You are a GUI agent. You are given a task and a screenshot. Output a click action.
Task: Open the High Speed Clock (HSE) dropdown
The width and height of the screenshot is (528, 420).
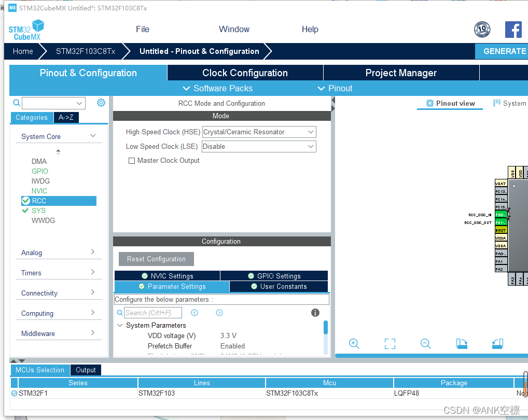(x=259, y=132)
